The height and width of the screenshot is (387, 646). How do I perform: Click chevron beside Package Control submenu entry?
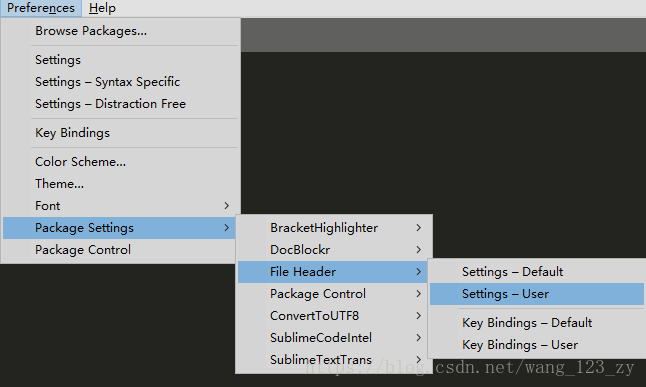pos(419,293)
